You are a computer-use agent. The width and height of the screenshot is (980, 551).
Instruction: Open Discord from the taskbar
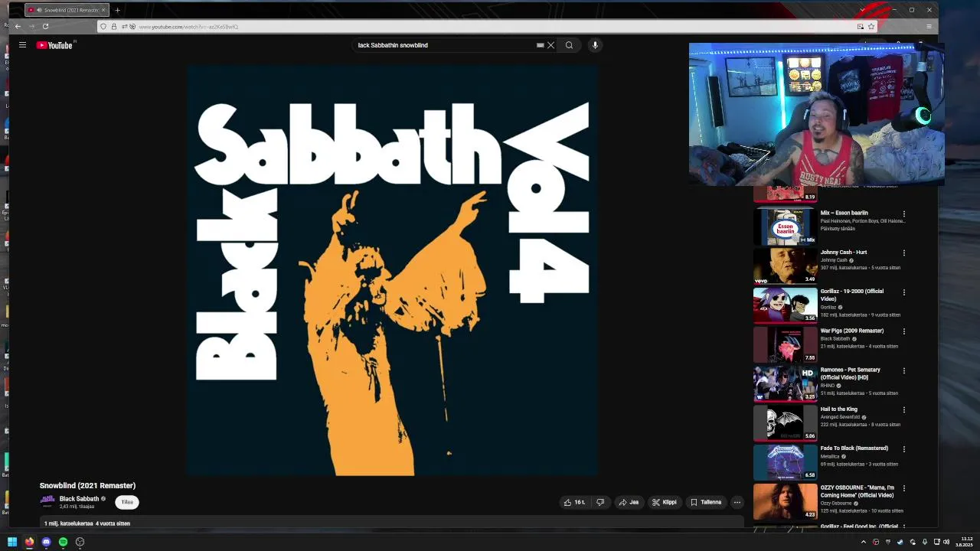click(x=46, y=542)
